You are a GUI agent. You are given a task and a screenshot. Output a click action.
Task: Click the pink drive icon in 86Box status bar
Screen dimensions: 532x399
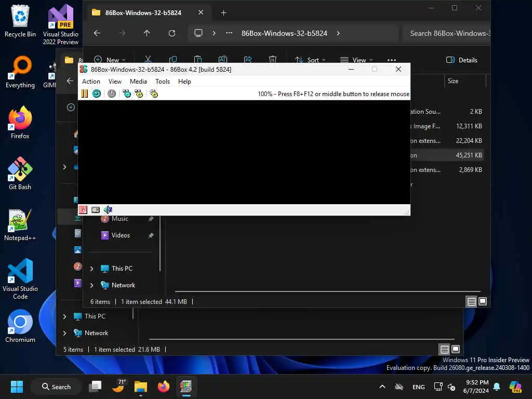(83, 210)
